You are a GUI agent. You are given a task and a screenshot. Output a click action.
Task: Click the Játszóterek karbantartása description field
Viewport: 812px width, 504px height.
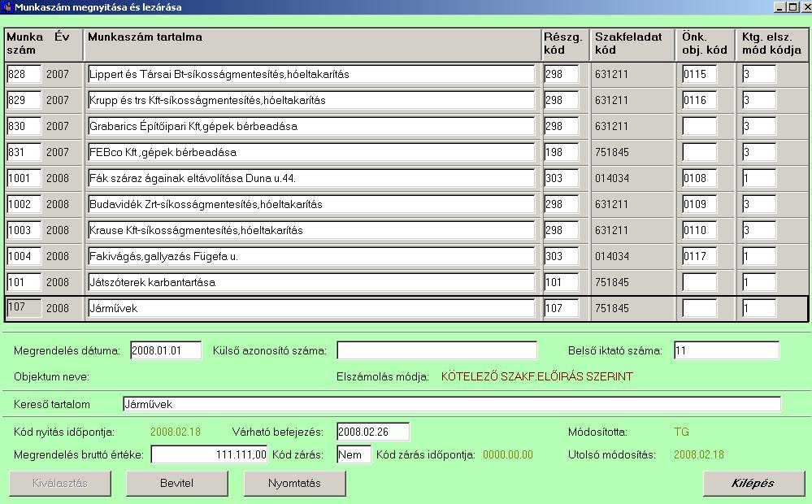tap(311, 282)
